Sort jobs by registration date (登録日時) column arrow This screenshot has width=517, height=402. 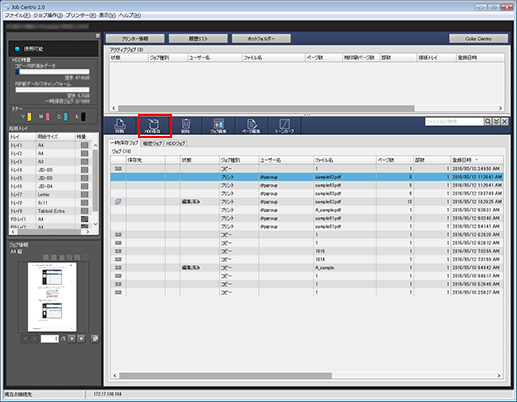pyautogui.click(x=476, y=160)
